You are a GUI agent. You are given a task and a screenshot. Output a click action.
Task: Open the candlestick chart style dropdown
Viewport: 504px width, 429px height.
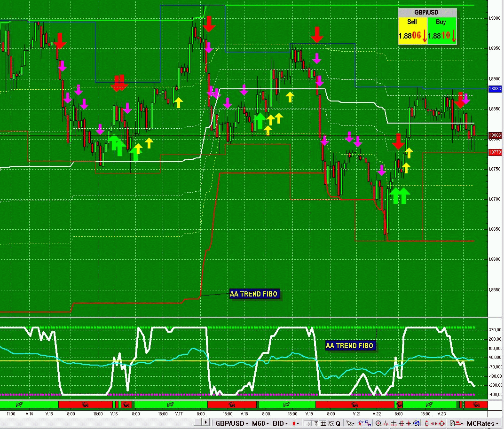point(296,423)
